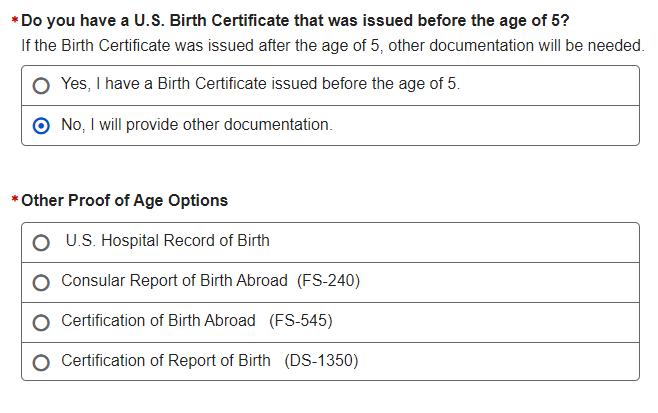The image size is (658, 413).
Task: Select the Yes Birth Certificate radio button
Action: [41, 86]
